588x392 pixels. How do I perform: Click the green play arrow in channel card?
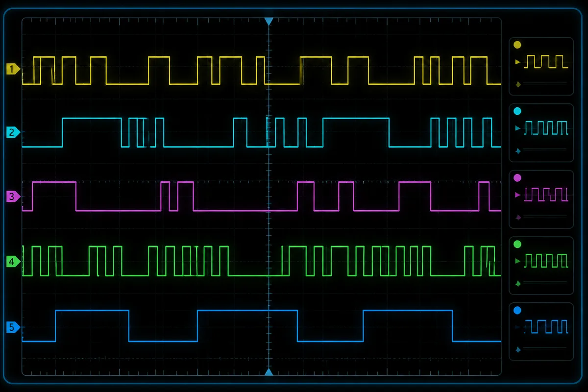[518, 261]
